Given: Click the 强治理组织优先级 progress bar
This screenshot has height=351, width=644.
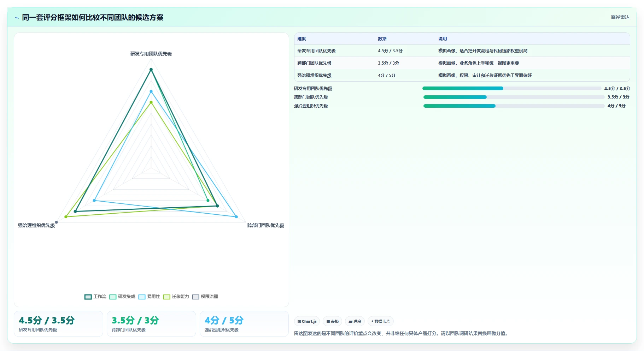Looking at the screenshot, I should coord(514,106).
